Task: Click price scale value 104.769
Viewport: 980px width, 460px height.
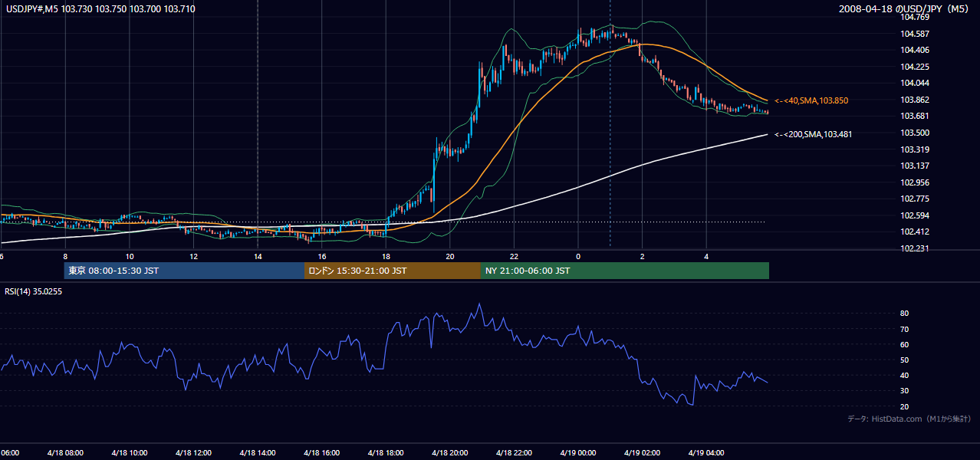Action: [915, 17]
